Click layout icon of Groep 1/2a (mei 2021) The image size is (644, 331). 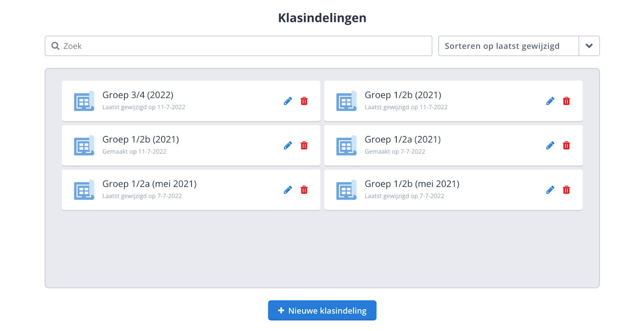[x=84, y=190]
